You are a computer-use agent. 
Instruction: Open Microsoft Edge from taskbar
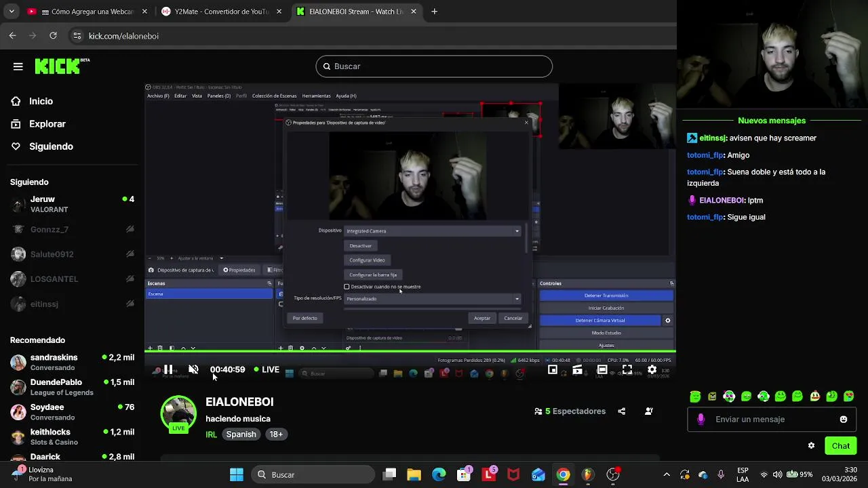pyautogui.click(x=439, y=475)
